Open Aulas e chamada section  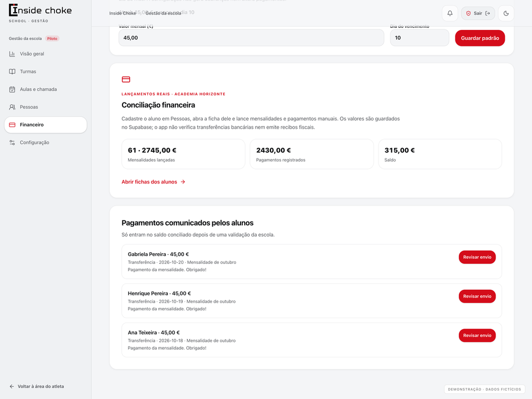[45, 89]
